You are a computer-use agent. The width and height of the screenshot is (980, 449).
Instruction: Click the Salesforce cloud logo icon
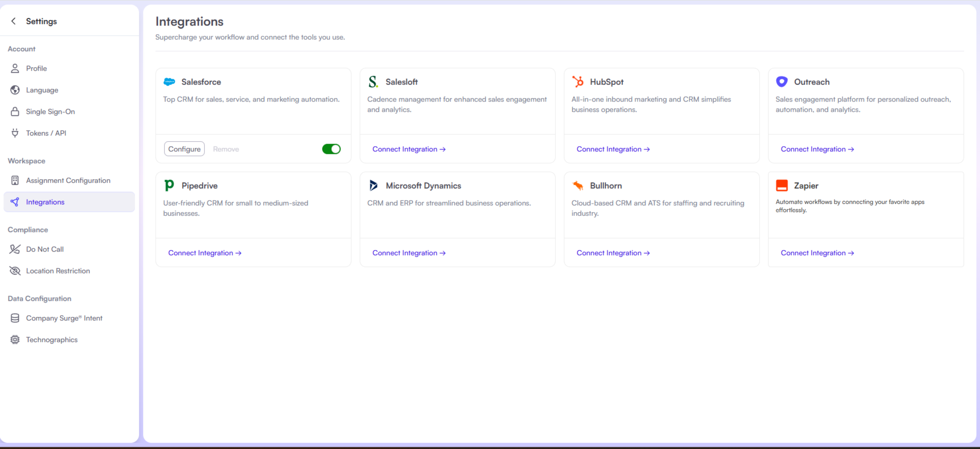pos(169,82)
